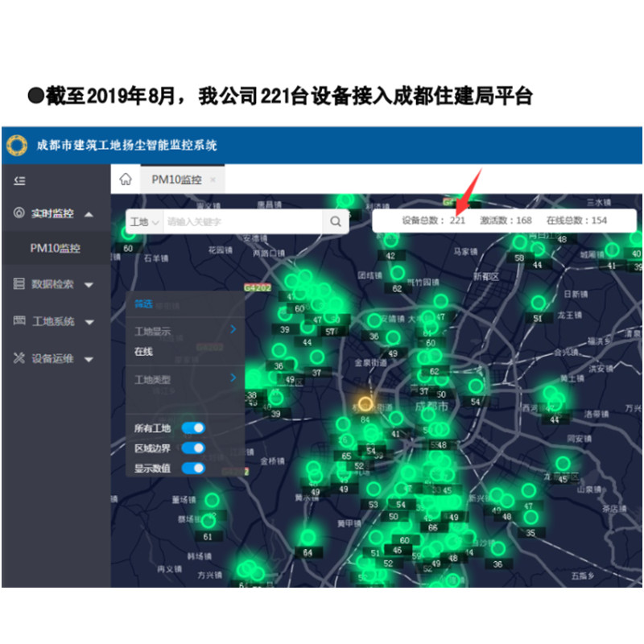Collapse the left navigation sidebar
The width and height of the screenshot is (644, 644).
pyautogui.click(x=18, y=180)
